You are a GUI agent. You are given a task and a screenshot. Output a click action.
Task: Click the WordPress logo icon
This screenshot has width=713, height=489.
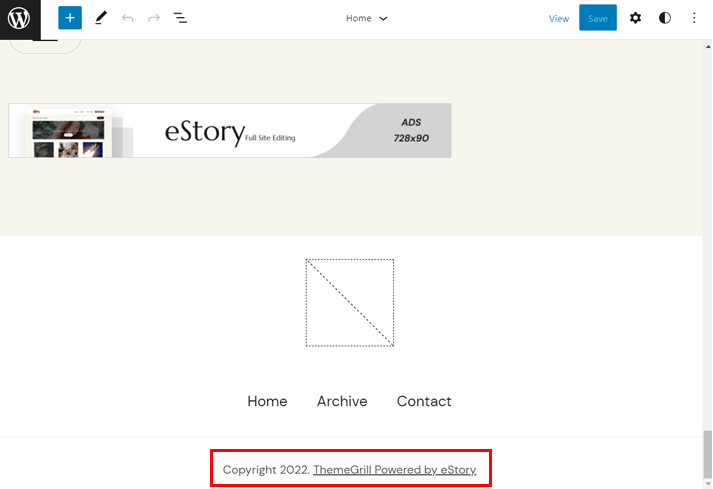[20, 18]
